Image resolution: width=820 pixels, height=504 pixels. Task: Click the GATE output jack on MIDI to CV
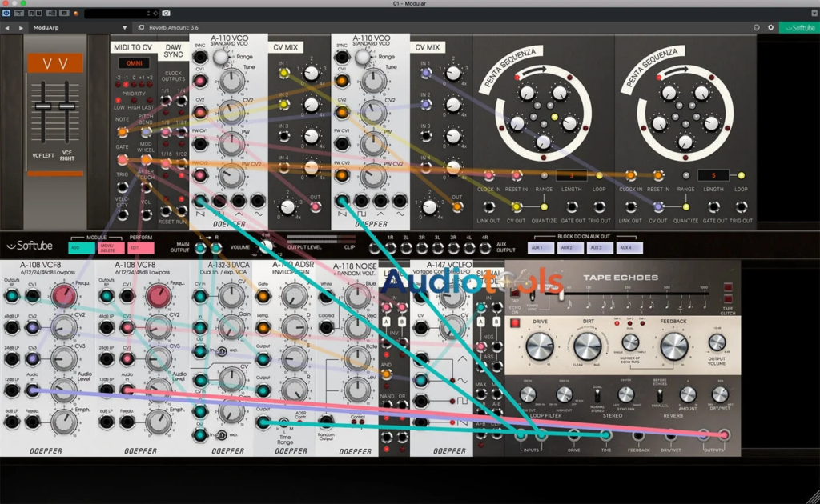[122, 159]
